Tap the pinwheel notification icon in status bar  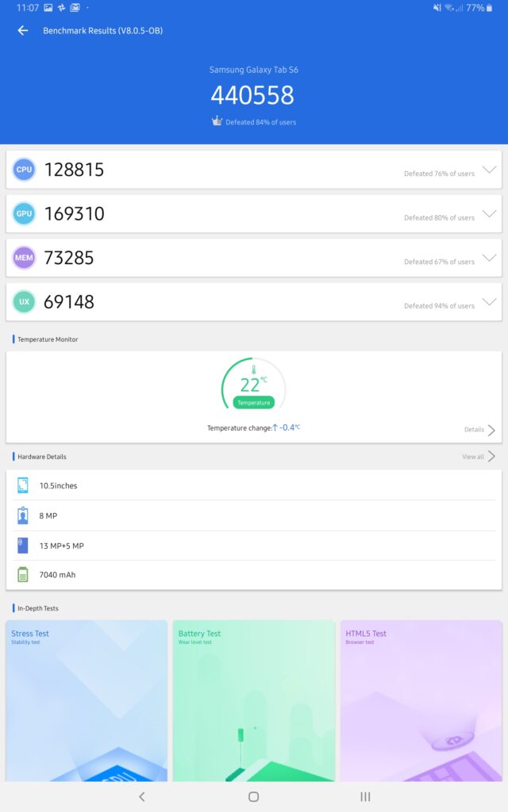click(62, 8)
